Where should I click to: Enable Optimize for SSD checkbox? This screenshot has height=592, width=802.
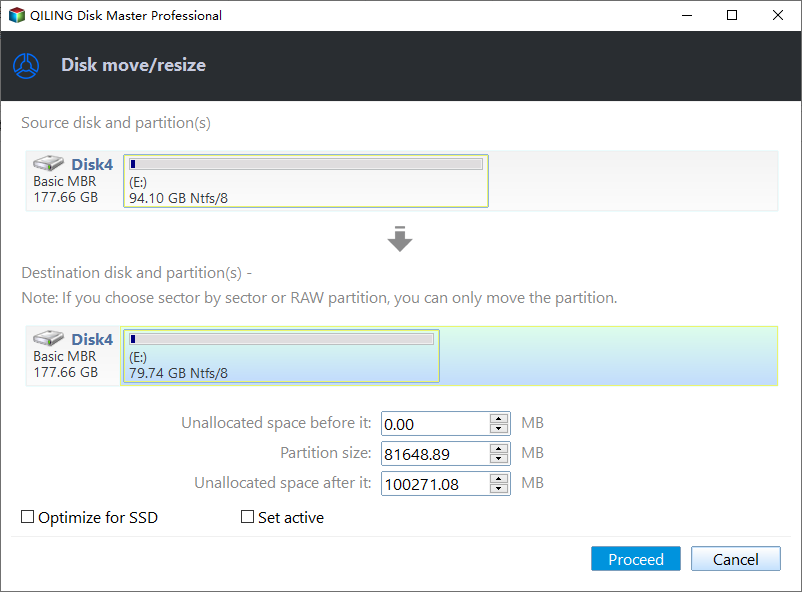coord(28,517)
